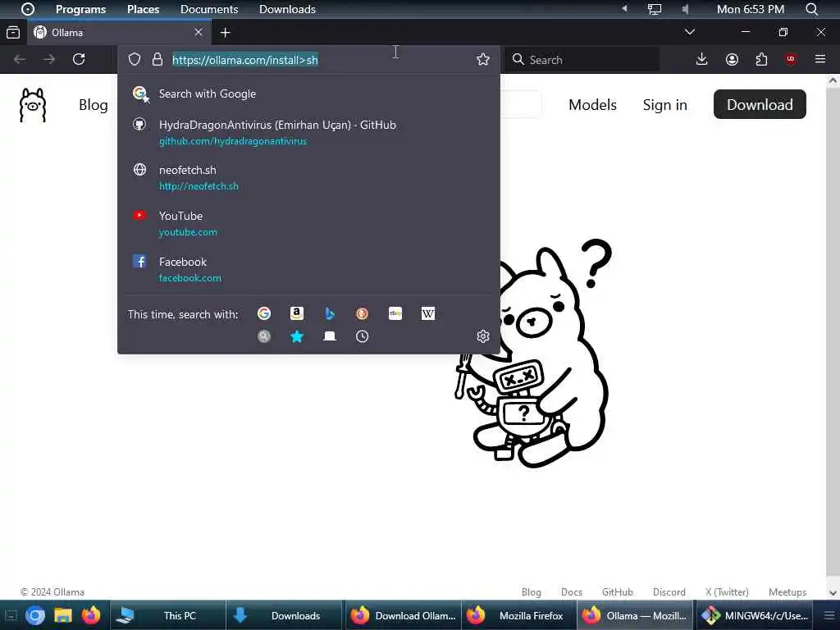Open the footer GitHub link
The height and width of the screenshot is (630, 840).
(617, 592)
